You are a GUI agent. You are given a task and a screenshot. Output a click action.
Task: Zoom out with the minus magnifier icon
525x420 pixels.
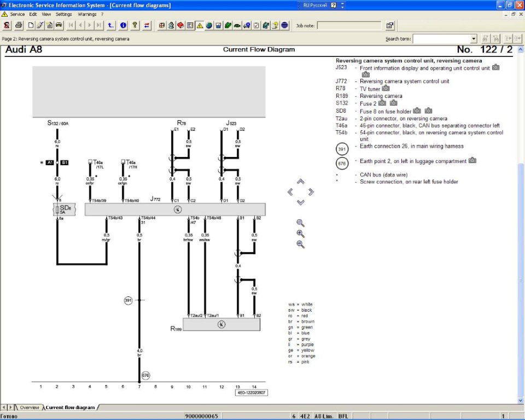click(300, 244)
